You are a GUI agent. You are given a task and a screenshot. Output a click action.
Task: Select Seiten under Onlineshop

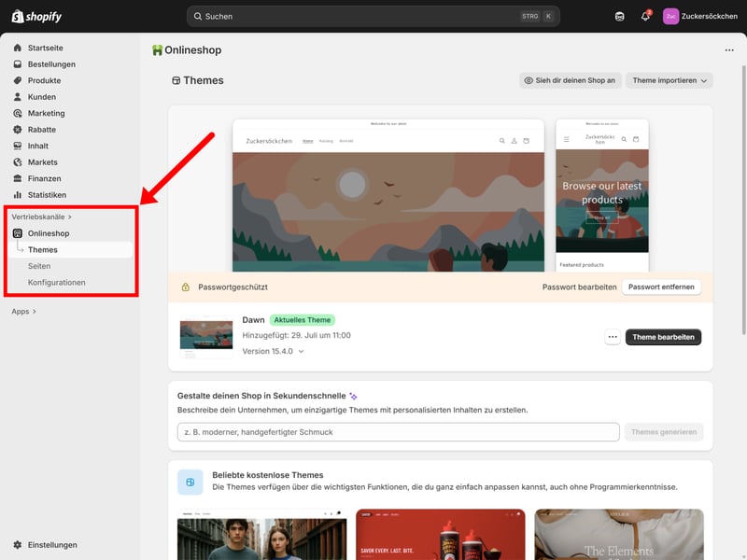click(x=39, y=266)
